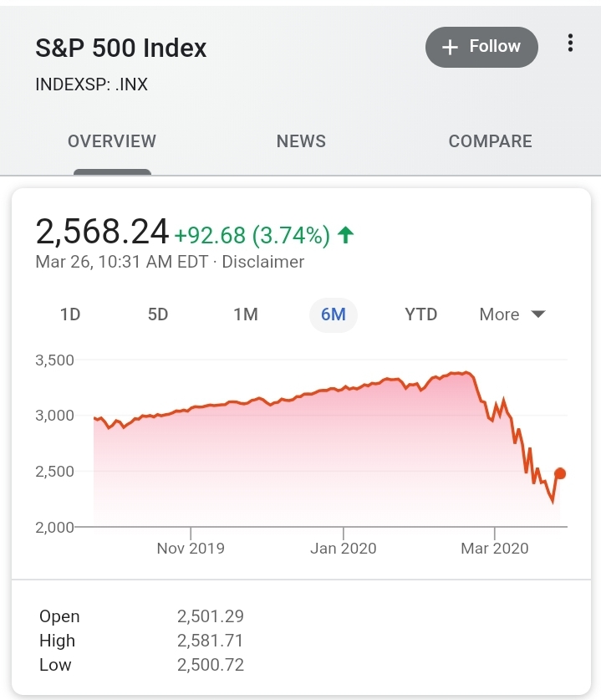The height and width of the screenshot is (700, 601).
Task: Click the Mar 2020 axis marker
Action: point(494,549)
